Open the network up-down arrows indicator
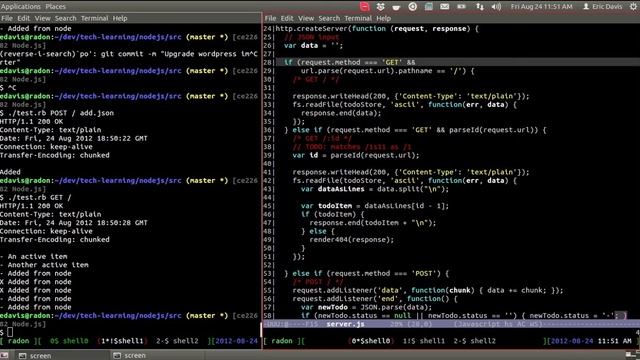 pyautogui.click(x=480, y=7)
